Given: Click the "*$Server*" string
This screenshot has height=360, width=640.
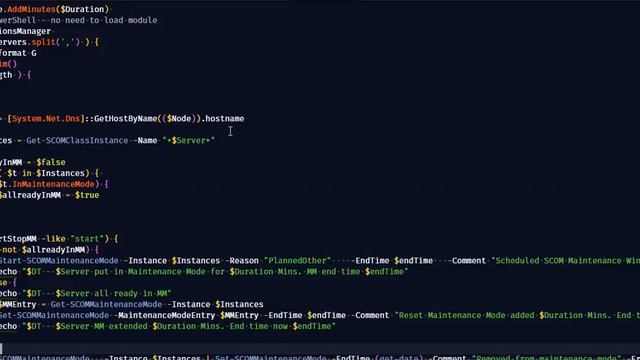Looking at the screenshot, I should click(x=189, y=140).
